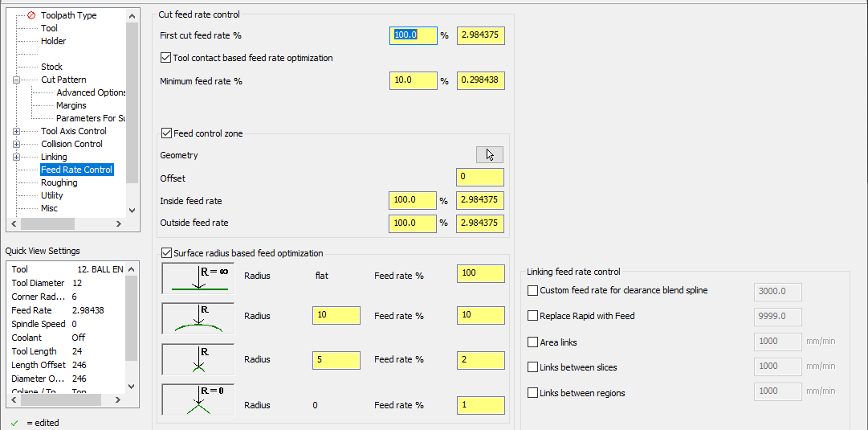Click the flat radius R=∞ diagram
Screen dimensions: 868x430
pos(198,276)
